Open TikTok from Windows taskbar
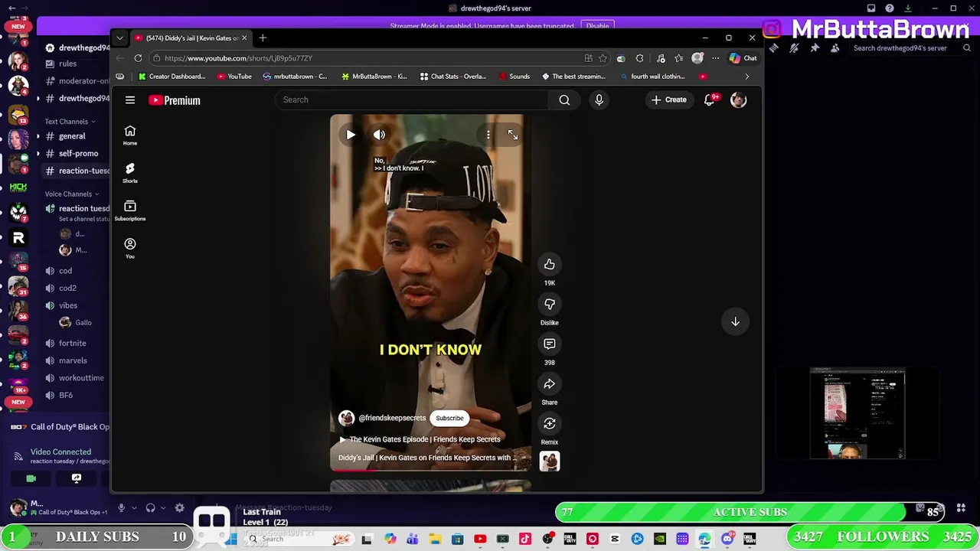 pyautogui.click(x=524, y=539)
